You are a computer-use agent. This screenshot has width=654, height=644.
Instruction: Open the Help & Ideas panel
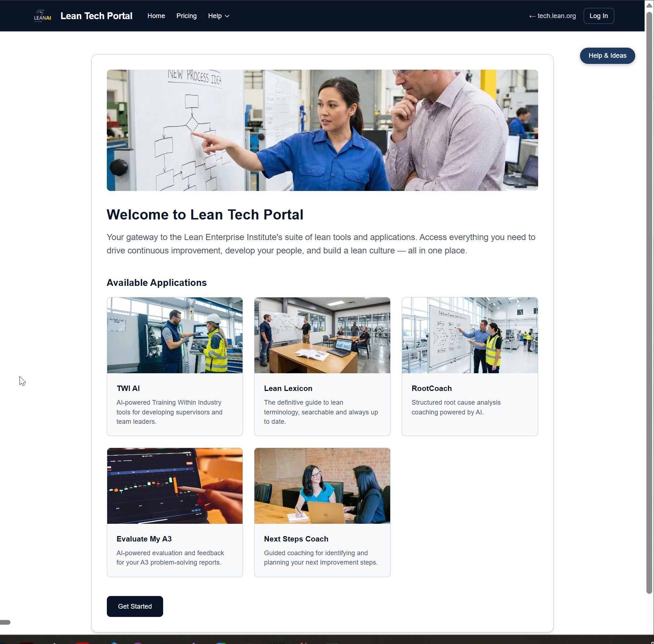[x=607, y=56]
